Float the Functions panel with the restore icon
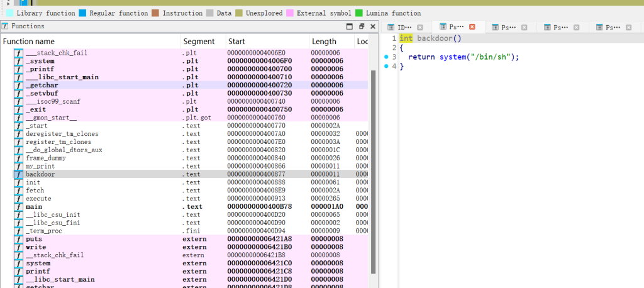 click(x=362, y=26)
